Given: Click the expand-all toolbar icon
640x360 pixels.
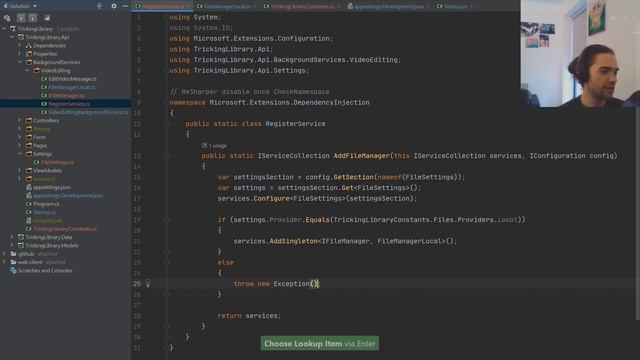Looking at the screenshot, I should pos(21,18).
